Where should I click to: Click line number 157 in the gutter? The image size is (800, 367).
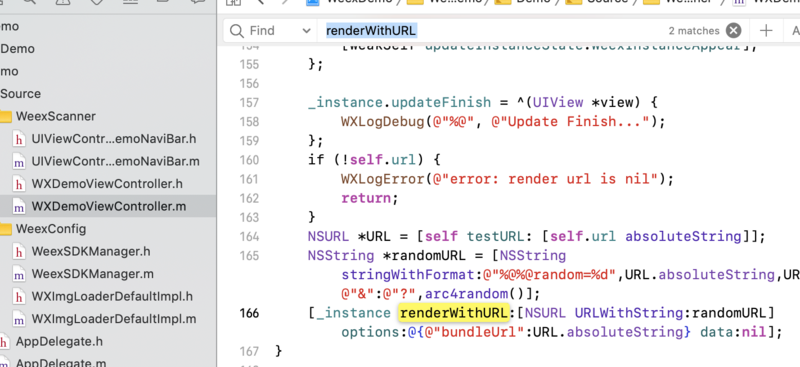[249, 102]
